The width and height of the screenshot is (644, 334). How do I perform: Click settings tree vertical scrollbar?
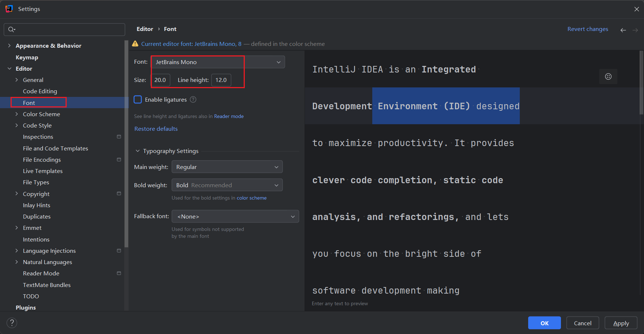[x=126, y=144]
